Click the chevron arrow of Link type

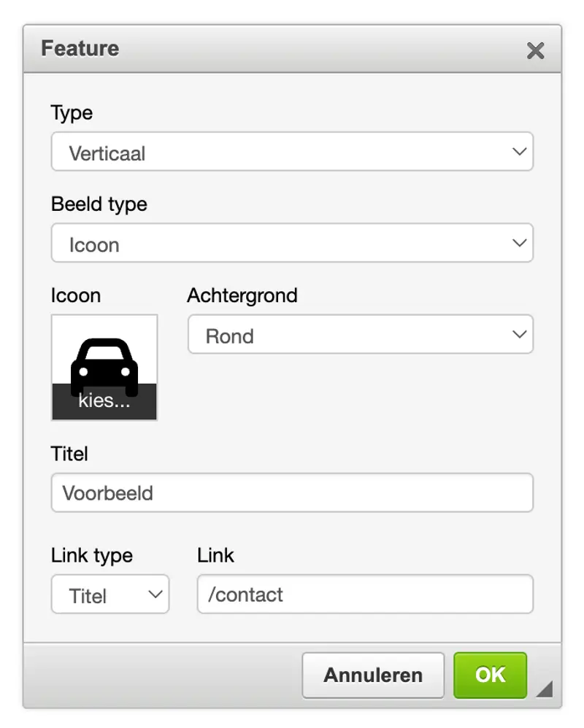coord(155,594)
